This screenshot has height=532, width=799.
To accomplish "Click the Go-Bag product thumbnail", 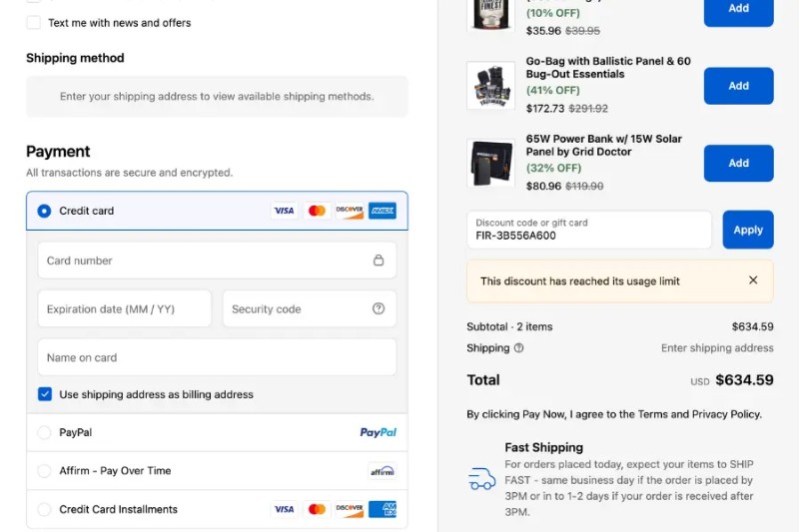I will point(490,86).
